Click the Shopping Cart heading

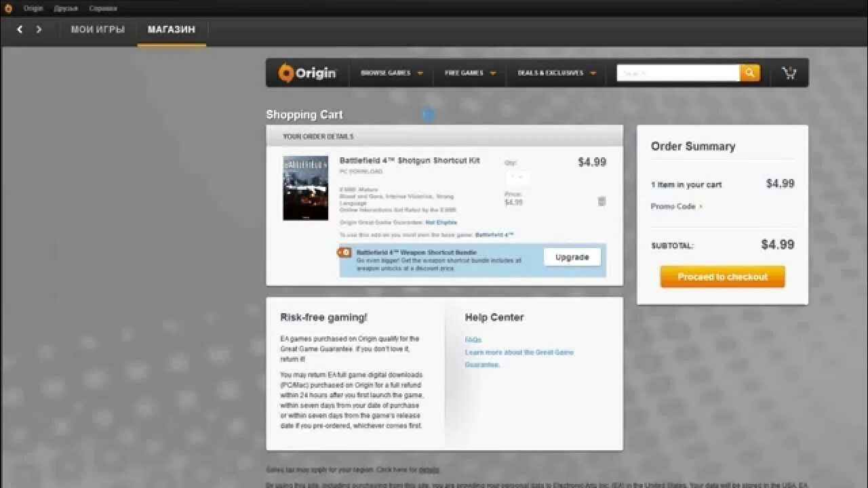(x=304, y=115)
